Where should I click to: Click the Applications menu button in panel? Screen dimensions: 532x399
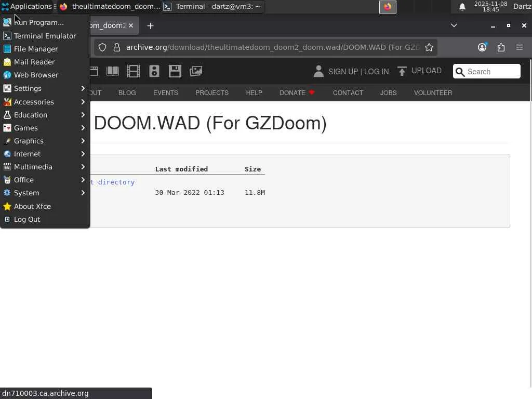pos(28,6)
